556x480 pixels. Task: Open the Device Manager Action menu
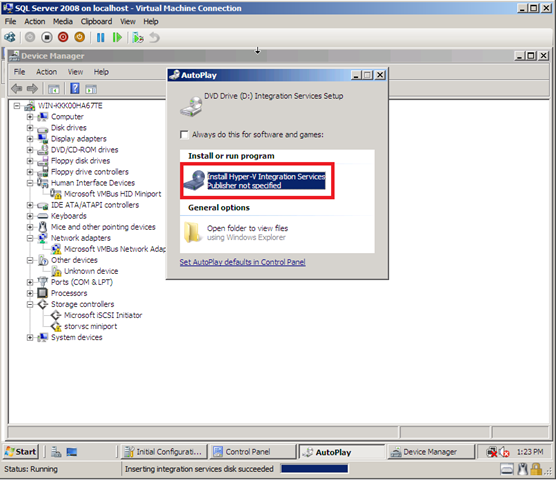46,72
